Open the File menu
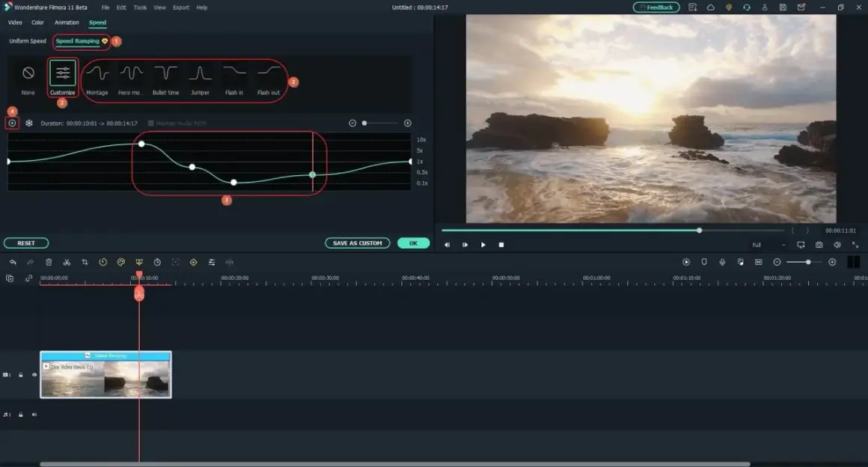Viewport: 868px width, 467px height. click(106, 7)
